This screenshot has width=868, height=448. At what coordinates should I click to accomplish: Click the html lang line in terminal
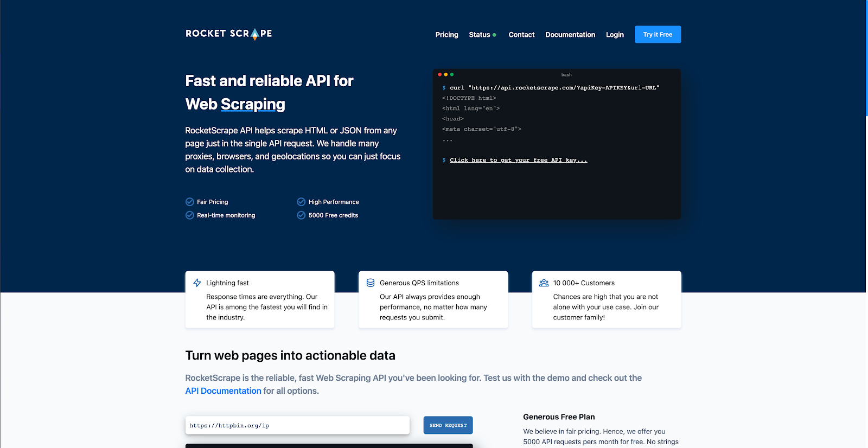[471, 108]
